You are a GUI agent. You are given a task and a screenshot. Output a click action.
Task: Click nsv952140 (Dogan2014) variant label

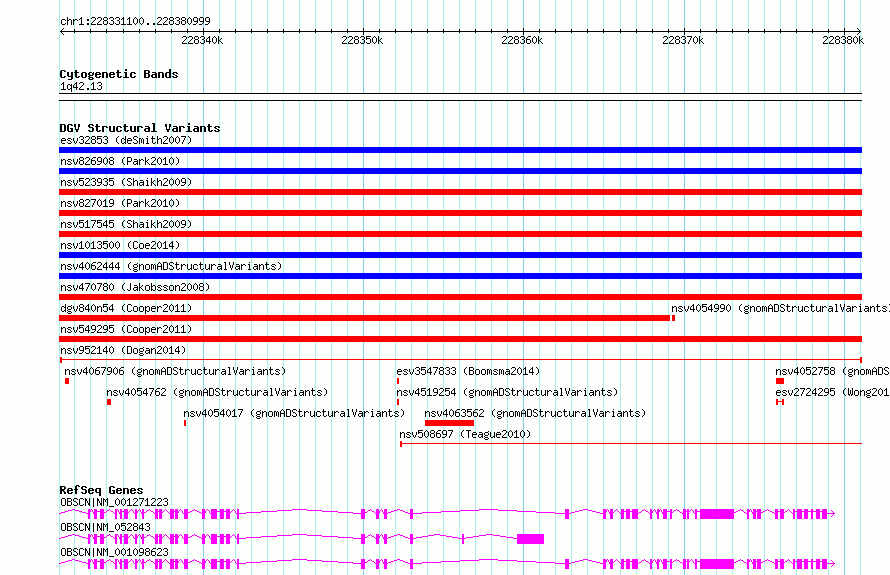coord(123,350)
